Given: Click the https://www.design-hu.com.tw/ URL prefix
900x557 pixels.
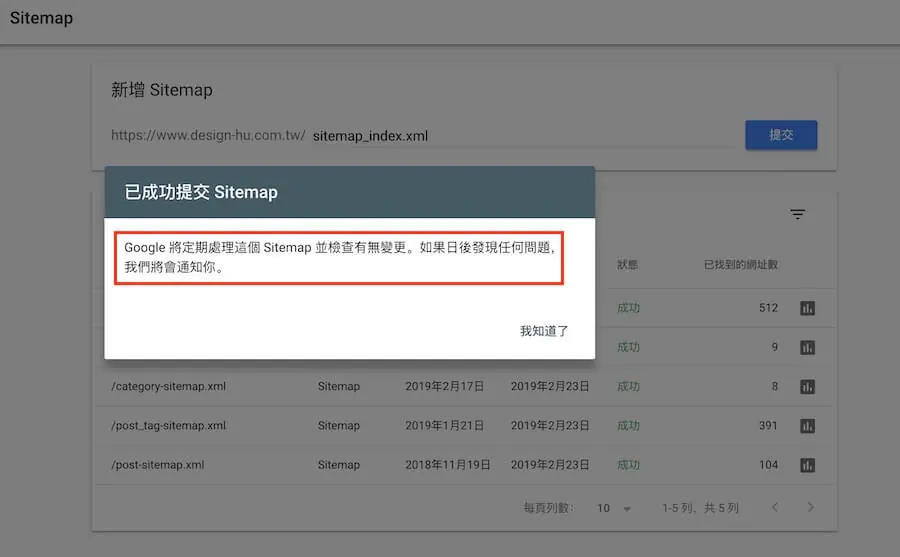Looking at the screenshot, I should pos(208,136).
